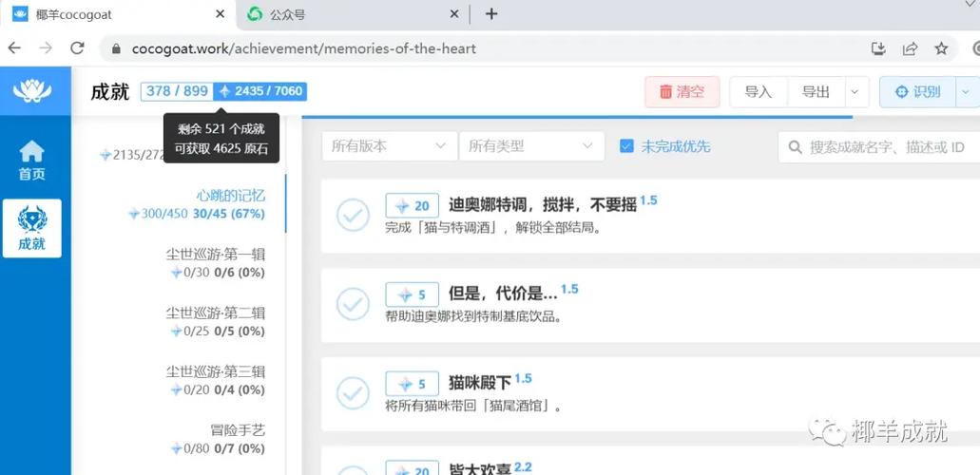Click the 识别 recognize button

[x=917, y=92]
